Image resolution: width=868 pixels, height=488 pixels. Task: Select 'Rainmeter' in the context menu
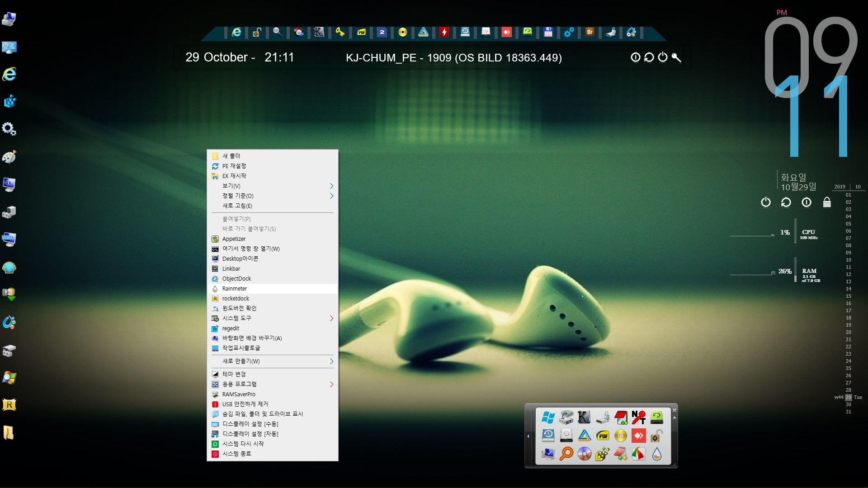[x=272, y=288]
